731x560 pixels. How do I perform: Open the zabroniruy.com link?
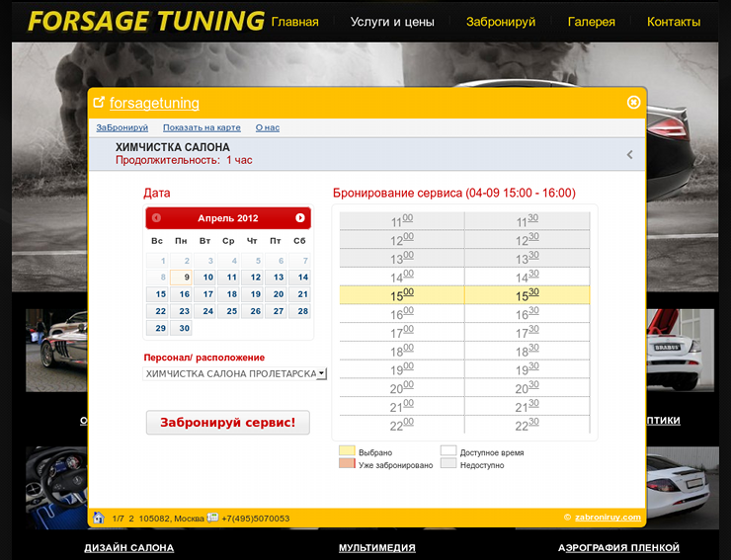pos(608,518)
